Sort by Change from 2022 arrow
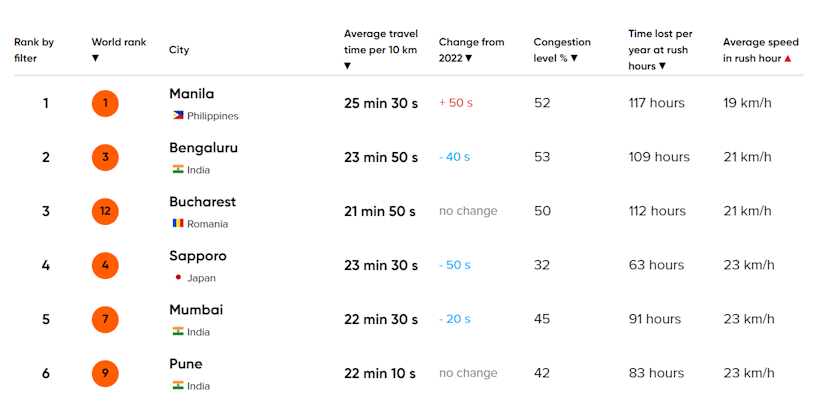 coord(469,59)
